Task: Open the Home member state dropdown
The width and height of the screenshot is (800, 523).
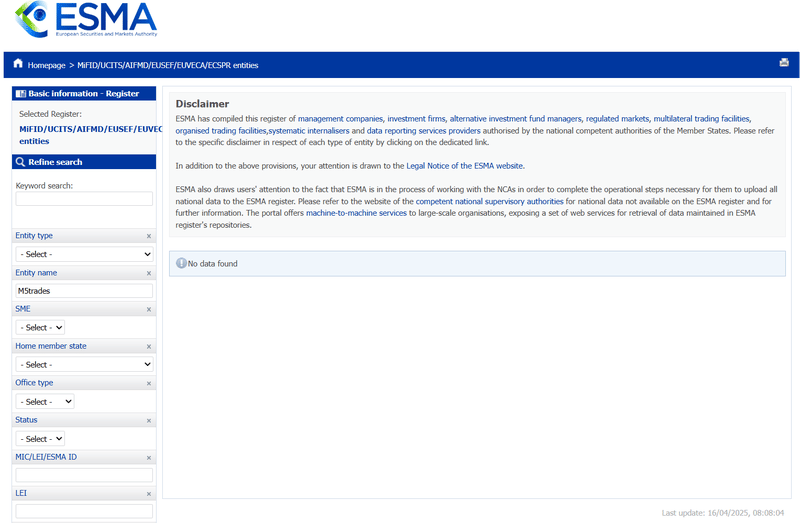Action: (84, 364)
